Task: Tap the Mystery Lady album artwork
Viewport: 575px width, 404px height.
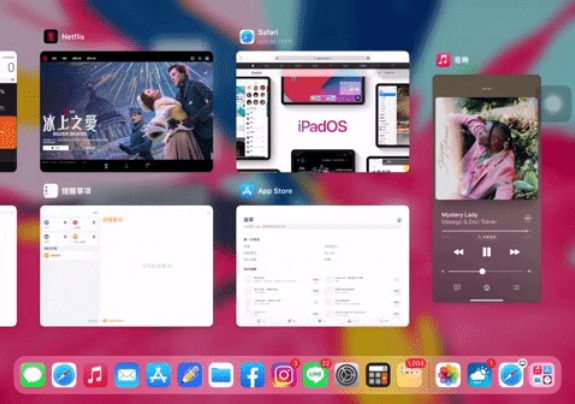Action: coord(487,148)
